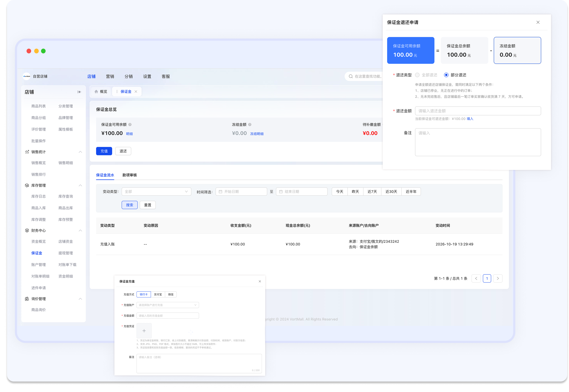Collapse the 财务中心 sidebar section

pyautogui.click(x=80, y=230)
